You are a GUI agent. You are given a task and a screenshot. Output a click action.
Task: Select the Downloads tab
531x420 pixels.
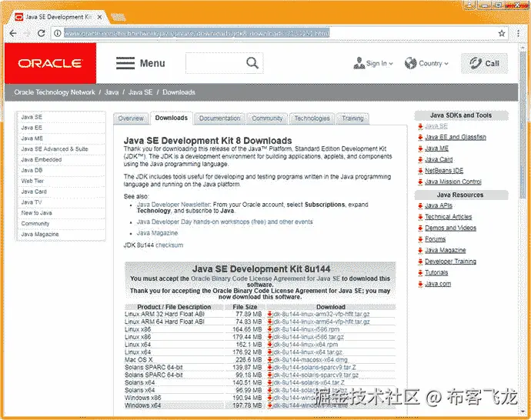point(172,118)
